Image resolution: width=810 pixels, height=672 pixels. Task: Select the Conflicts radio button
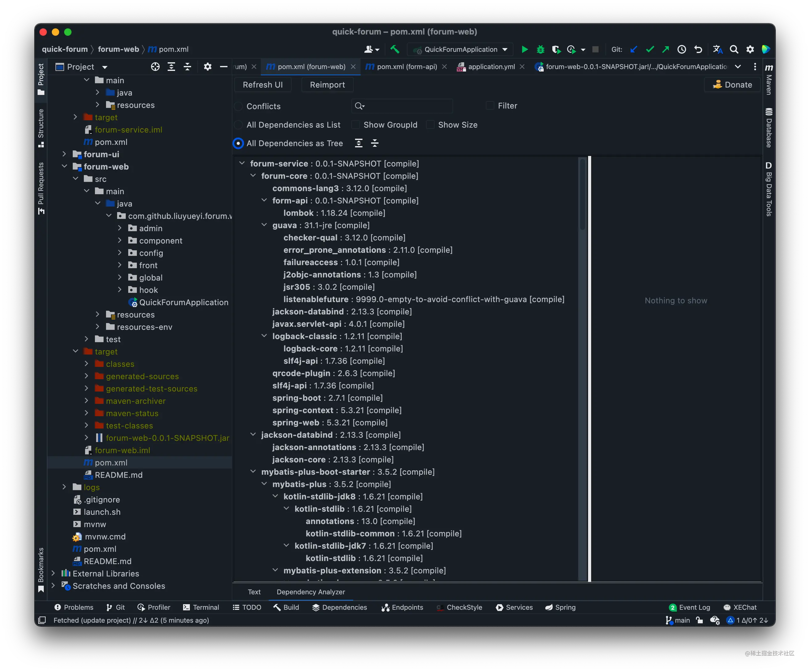(238, 106)
